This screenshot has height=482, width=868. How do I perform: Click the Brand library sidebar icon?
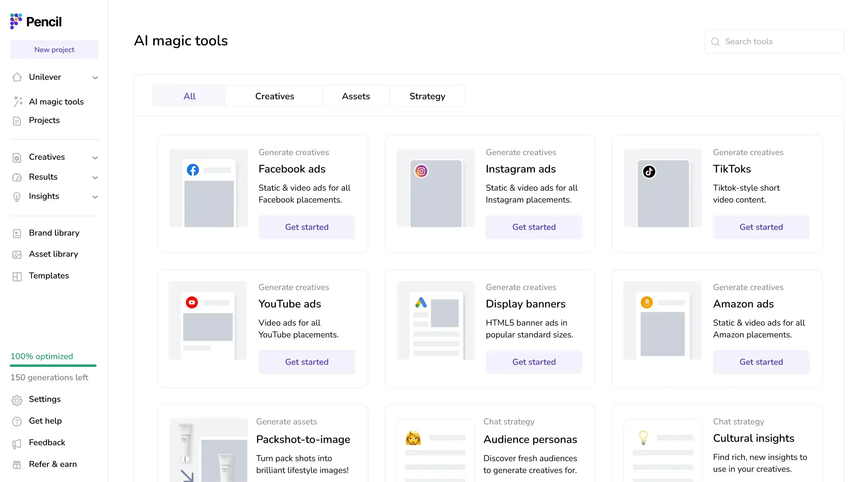click(17, 233)
